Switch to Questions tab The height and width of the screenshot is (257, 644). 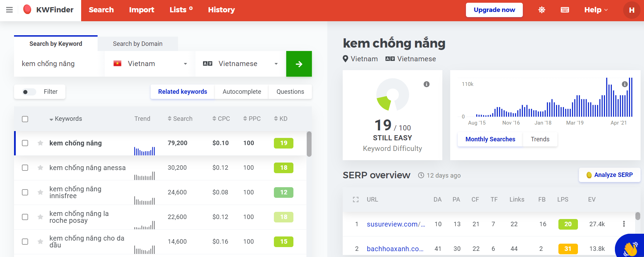(x=290, y=92)
